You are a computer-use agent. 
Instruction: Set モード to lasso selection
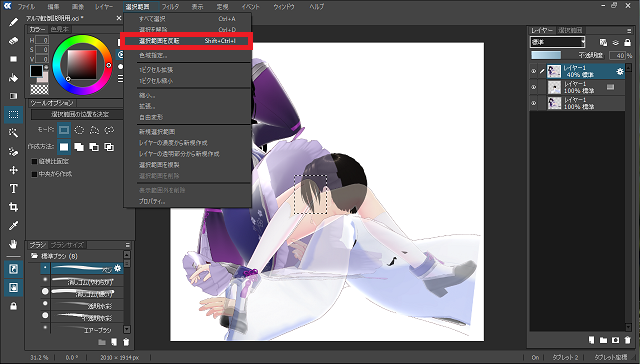click(x=109, y=130)
